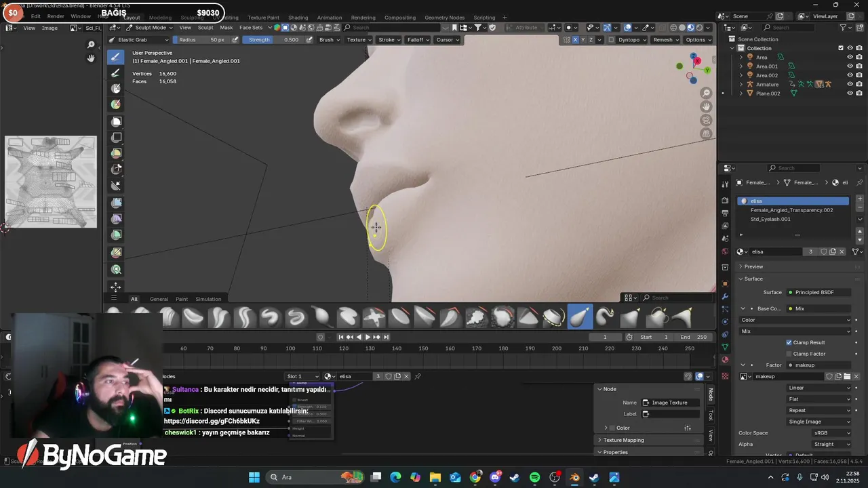Open the outliner filter funnel
Image resolution: width=868 pixels, height=488 pixels.
click(844, 27)
